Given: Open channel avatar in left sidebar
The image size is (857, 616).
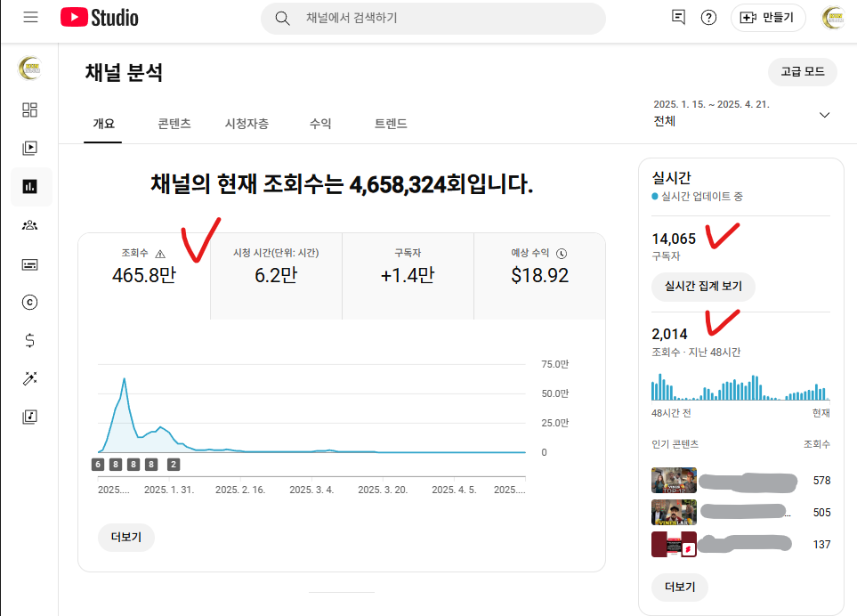Looking at the screenshot, I should pos(29,69).
